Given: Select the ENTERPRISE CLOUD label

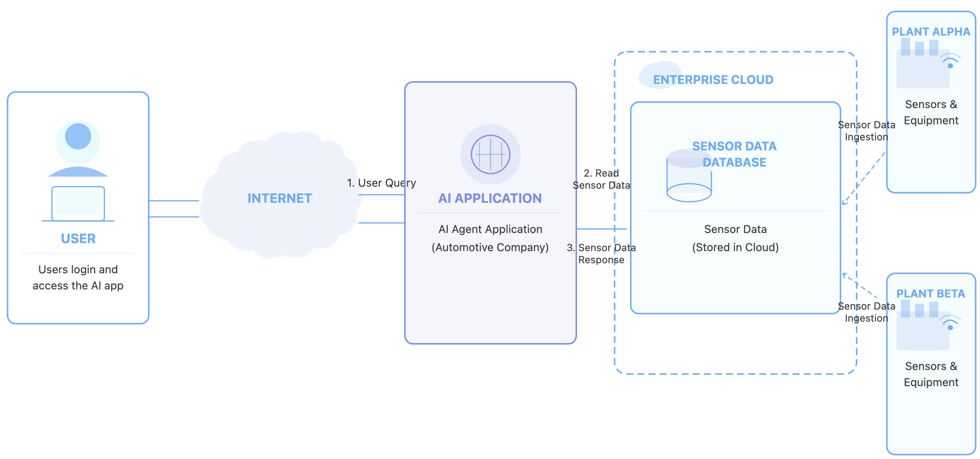Looking at the screenshot, I should click(x=713, y=80).
